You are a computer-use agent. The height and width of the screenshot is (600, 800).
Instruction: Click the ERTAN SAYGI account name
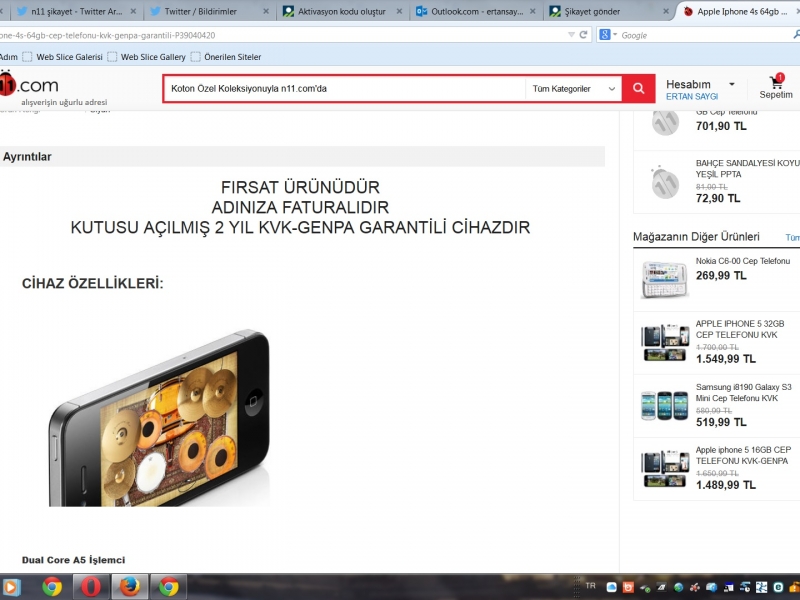pyautogui.click(x=692, y=96)
